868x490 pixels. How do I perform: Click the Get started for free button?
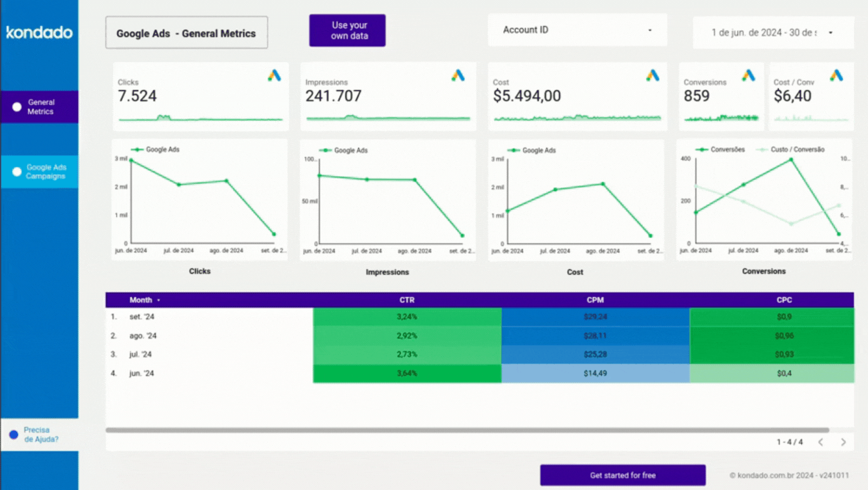pos(622,475)
